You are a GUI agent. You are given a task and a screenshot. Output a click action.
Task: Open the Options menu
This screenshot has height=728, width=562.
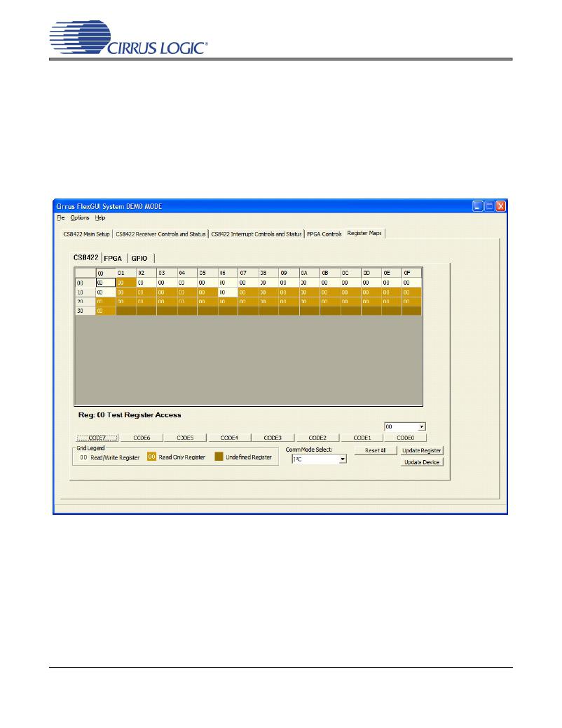[x=80, y=217]
